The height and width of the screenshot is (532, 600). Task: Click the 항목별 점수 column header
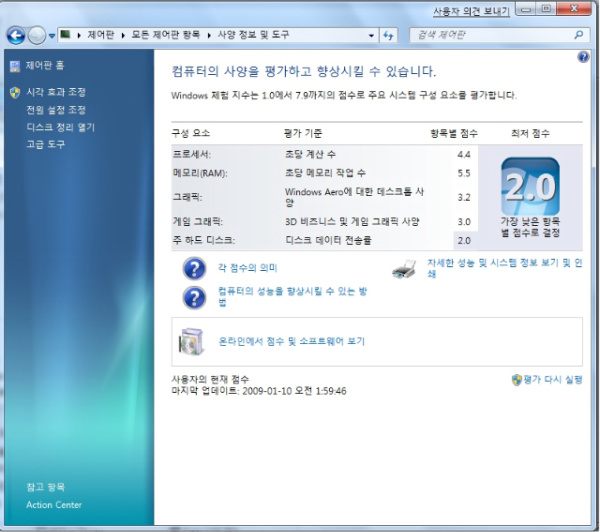[454, 133]
